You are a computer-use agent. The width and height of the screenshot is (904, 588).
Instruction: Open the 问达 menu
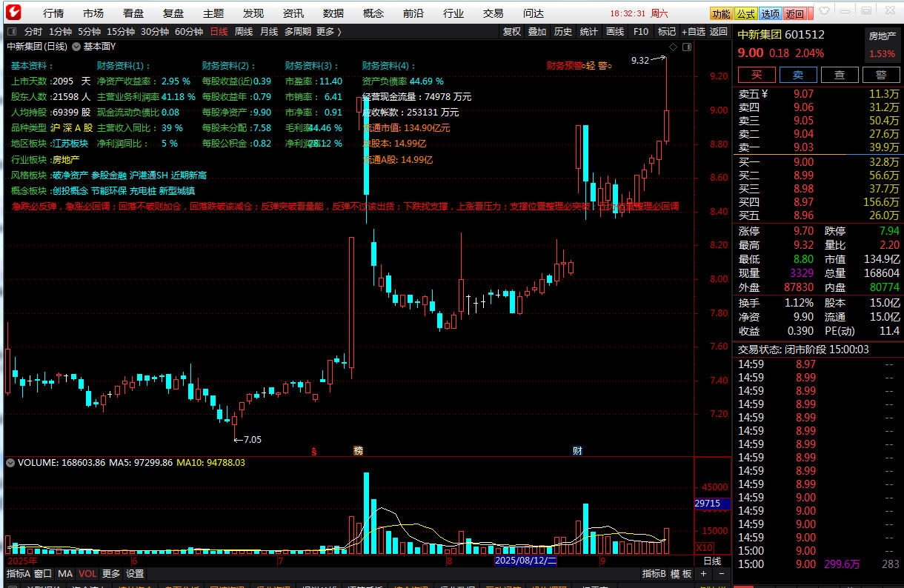(534, 13)
